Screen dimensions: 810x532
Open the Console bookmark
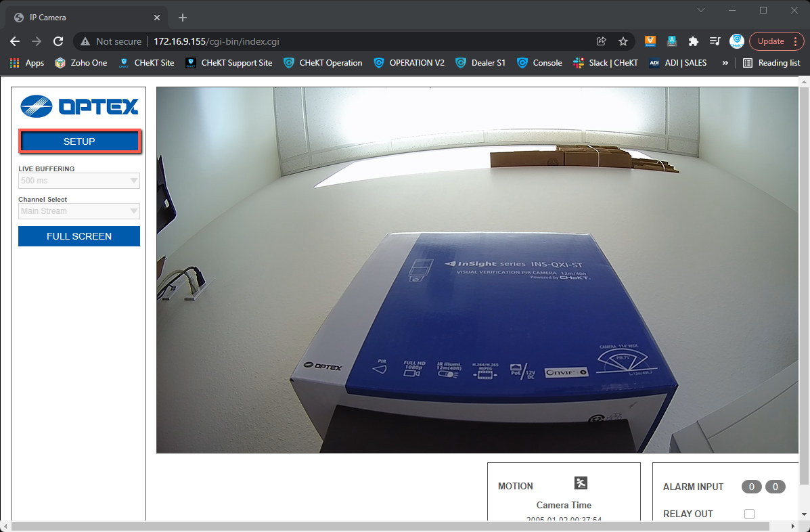pos(539,63)
